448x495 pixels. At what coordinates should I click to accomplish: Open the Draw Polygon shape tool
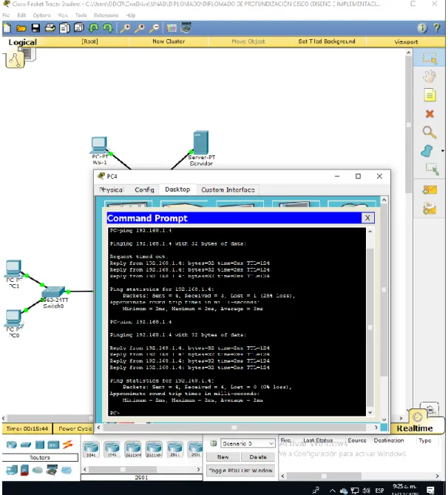(x=427, y=151)
